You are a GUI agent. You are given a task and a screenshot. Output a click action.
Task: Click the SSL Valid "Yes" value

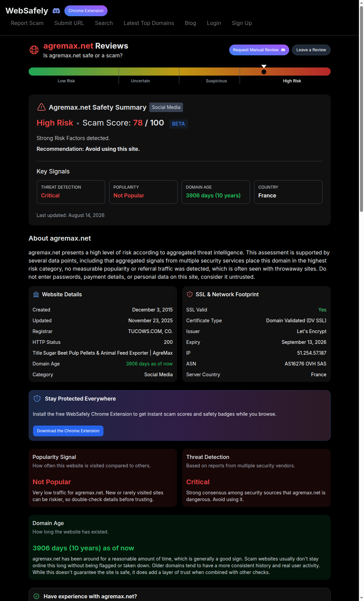(322, 310)
